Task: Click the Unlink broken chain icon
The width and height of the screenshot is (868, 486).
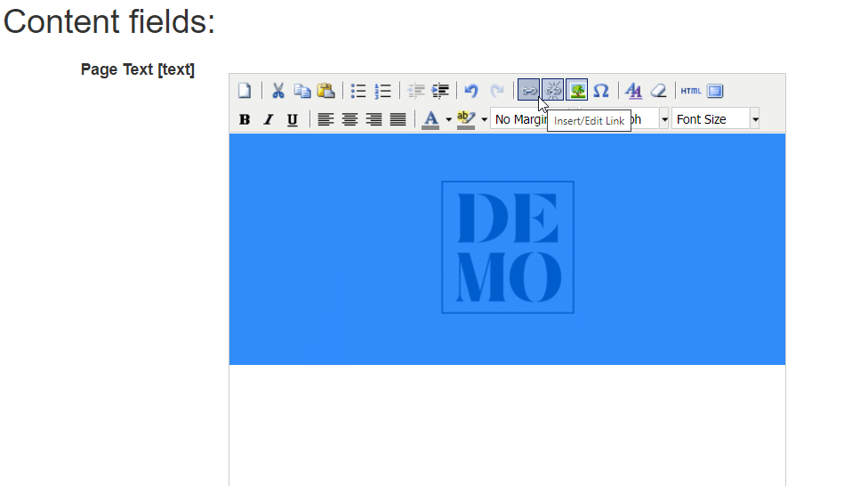Action: point(552,90)
